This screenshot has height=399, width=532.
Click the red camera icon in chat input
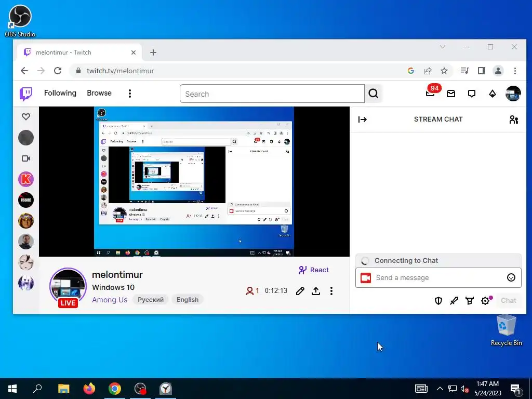tap(365, 278)
